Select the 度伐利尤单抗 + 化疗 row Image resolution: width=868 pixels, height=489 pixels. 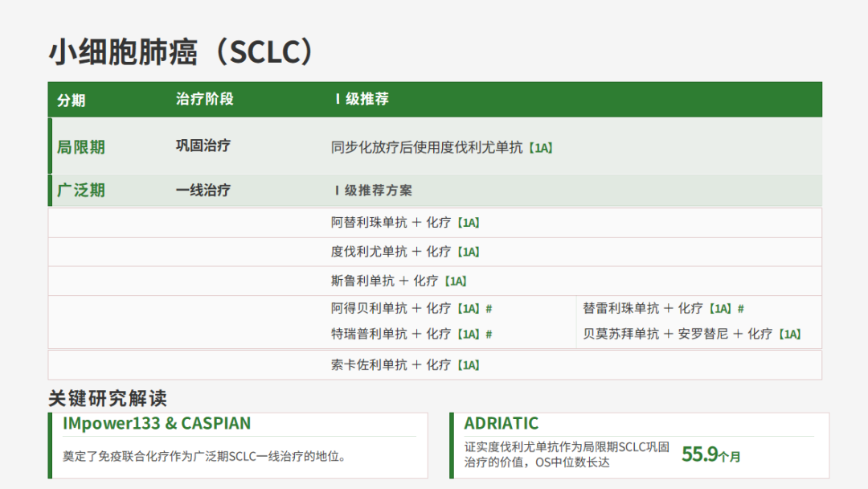click(x=435, y=253)
